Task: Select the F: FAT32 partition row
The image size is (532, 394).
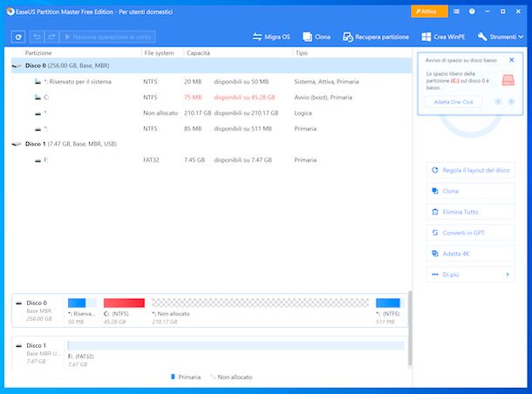Action: point(211,160)
